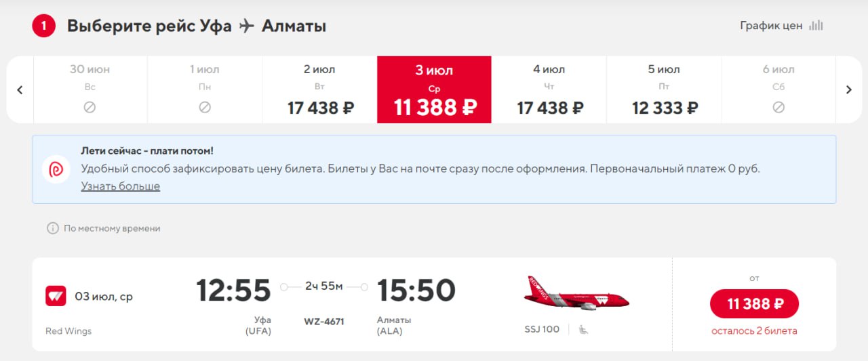Select the highlighted 3 июл date tab
The image size is (868, 361).
pyautogui.click(x=435, y=89)
